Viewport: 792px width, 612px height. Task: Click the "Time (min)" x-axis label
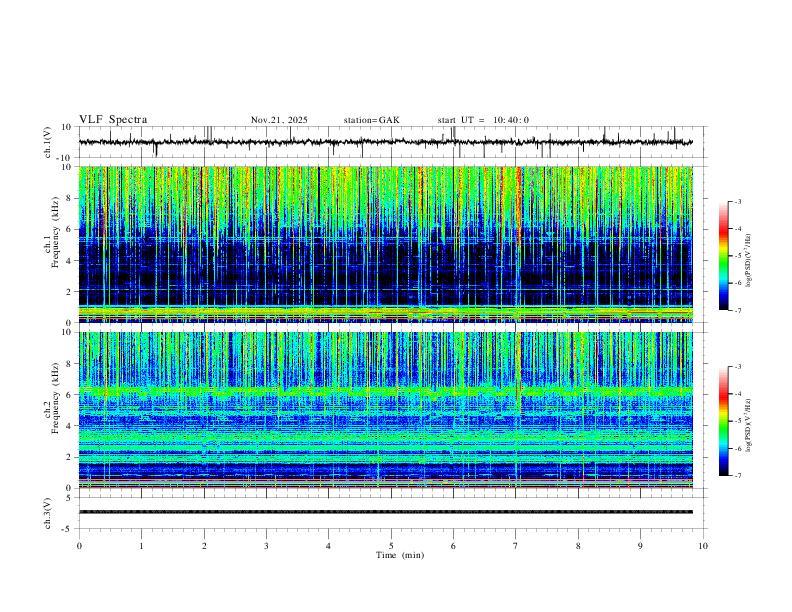pyautogui.click(x=400, y=555)
